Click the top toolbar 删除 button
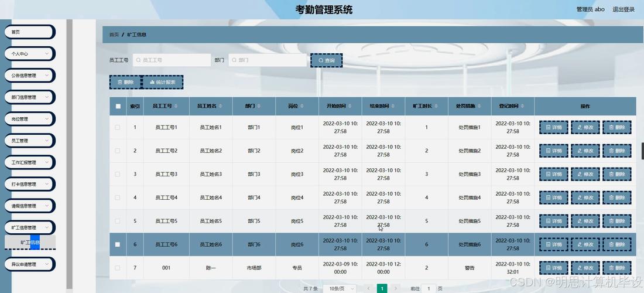The image size is (644, 293). (x=125, y=82)
